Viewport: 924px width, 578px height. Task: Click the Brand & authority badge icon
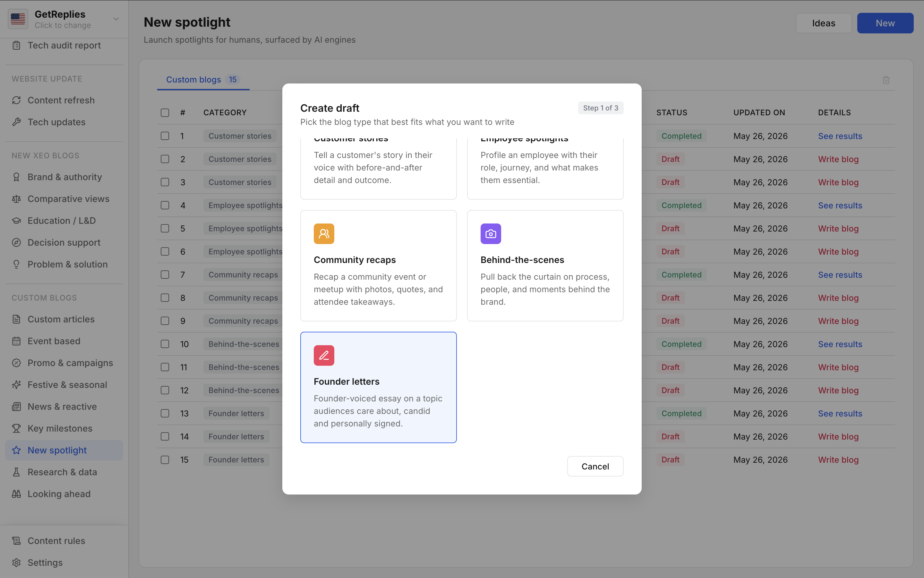16,177
